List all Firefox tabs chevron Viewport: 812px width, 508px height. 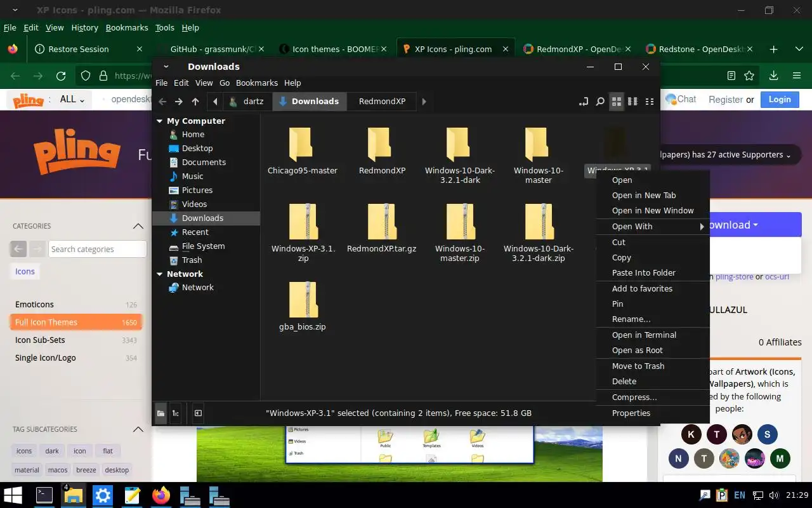tap(799, 49)
